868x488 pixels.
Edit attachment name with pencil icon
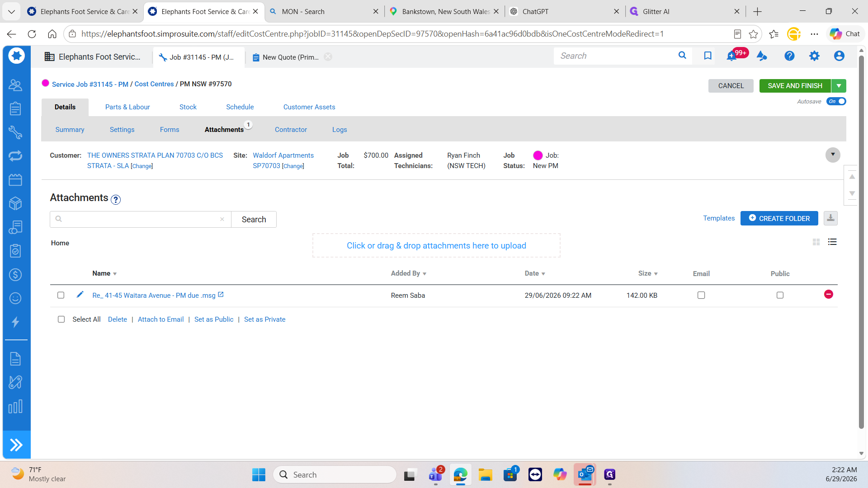tap(80, 295)
